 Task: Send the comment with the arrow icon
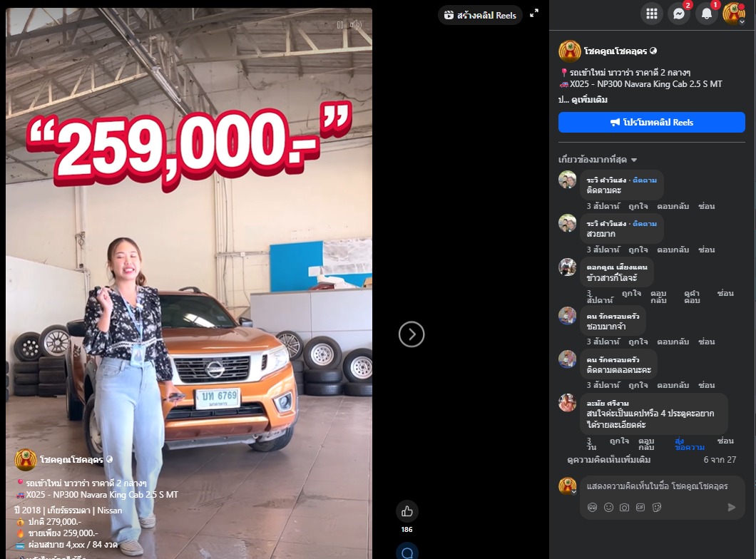(732, 508)
